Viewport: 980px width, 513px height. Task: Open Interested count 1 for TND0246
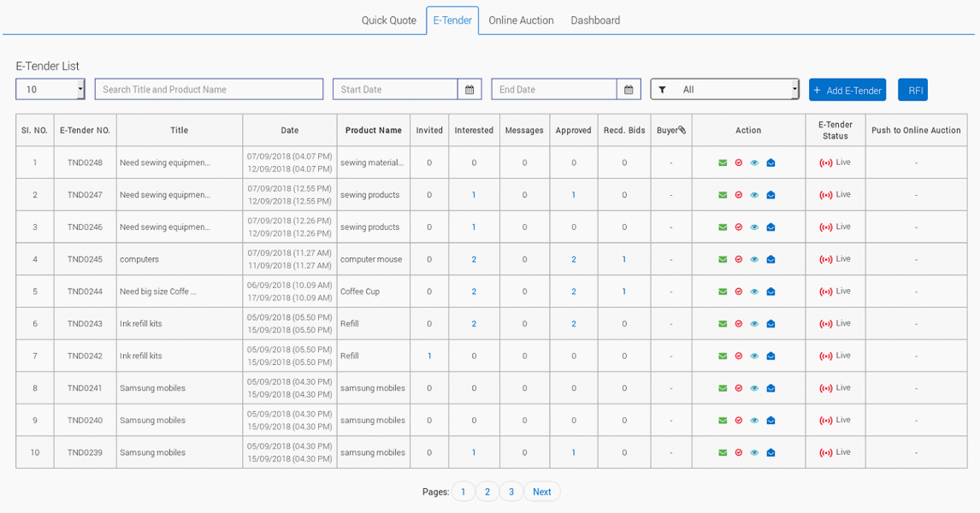coord(474,227)
